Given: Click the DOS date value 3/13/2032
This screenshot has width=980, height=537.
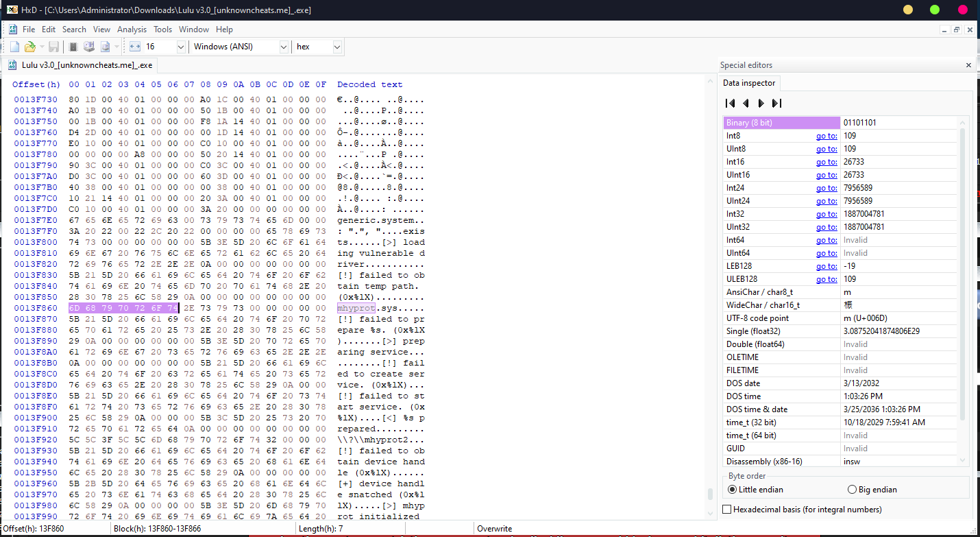Looking at the screenshot, I should tap(899, 383).
